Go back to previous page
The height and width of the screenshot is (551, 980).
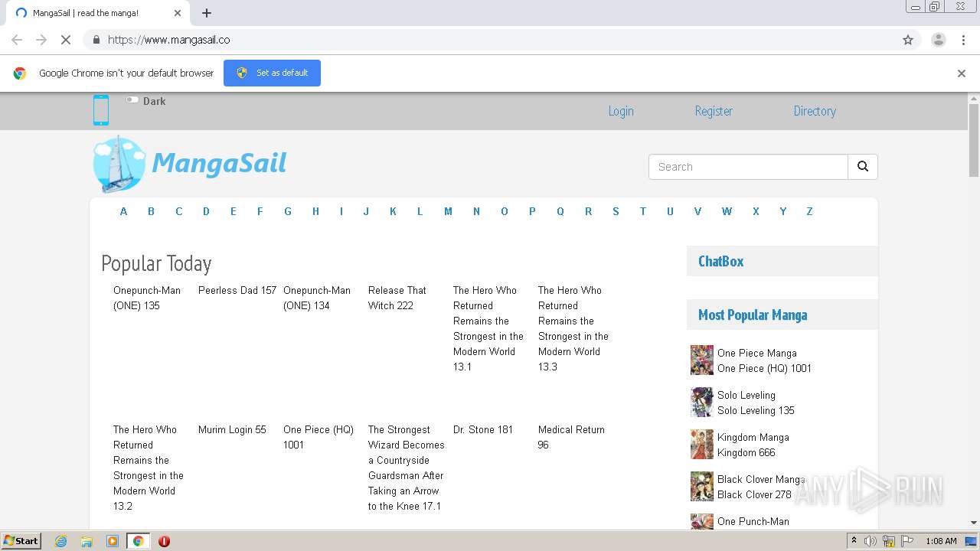point(17,40)
